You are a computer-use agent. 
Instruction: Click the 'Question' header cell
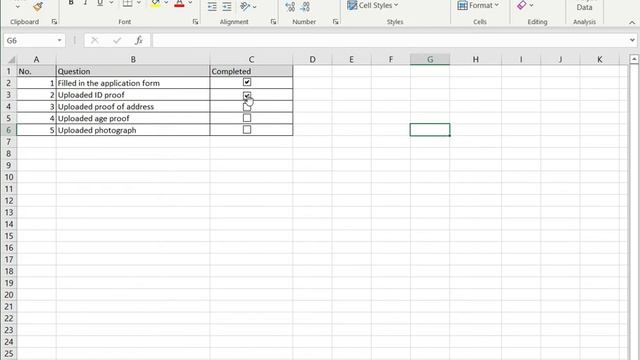(133, 71)
